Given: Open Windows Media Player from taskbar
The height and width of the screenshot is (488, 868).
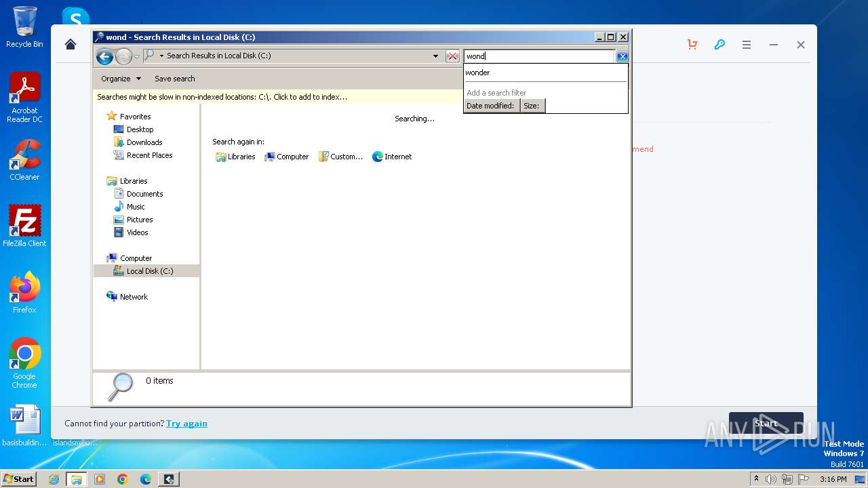Looking at the screenshot, I should pos(100,479).
